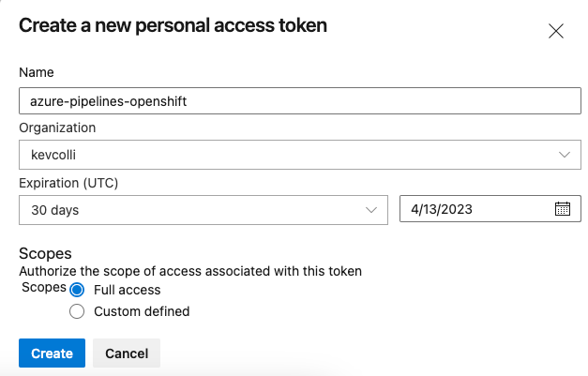Image resolution: width=588 pixels, height=376 pixels.
Task: Click the scope authorization description text
Action: [x=190, y=271]
